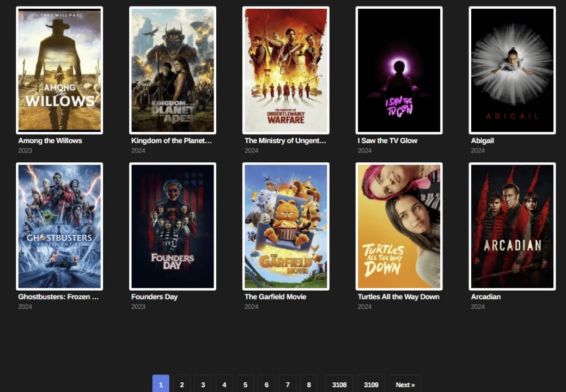Click The Garfield Movie title link

click(x=276, y=297)
